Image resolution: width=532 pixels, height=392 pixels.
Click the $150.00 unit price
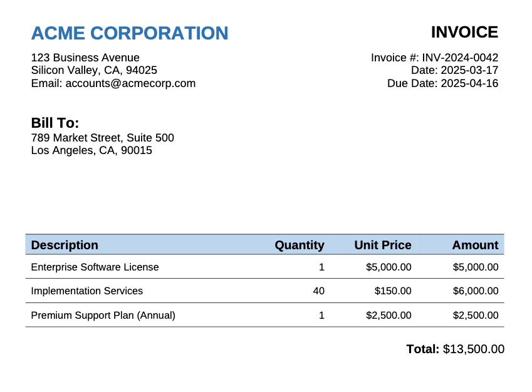point(393,291)
